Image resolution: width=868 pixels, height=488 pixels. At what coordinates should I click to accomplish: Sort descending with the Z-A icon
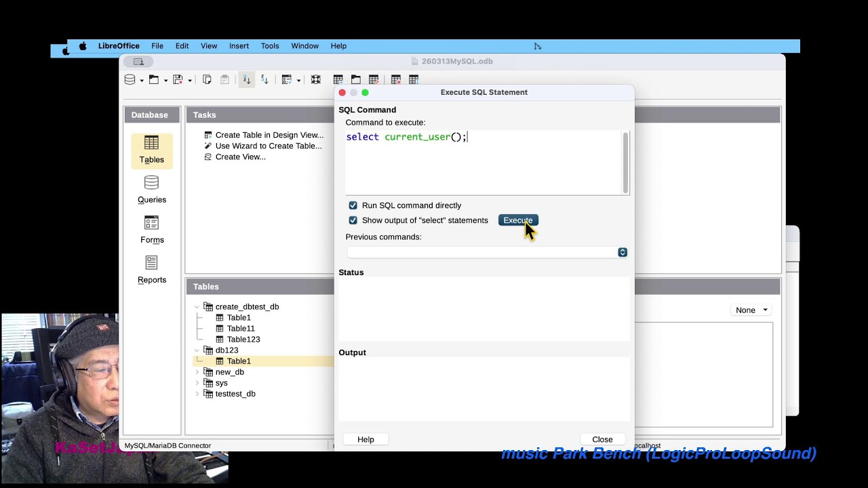(264, 79)
